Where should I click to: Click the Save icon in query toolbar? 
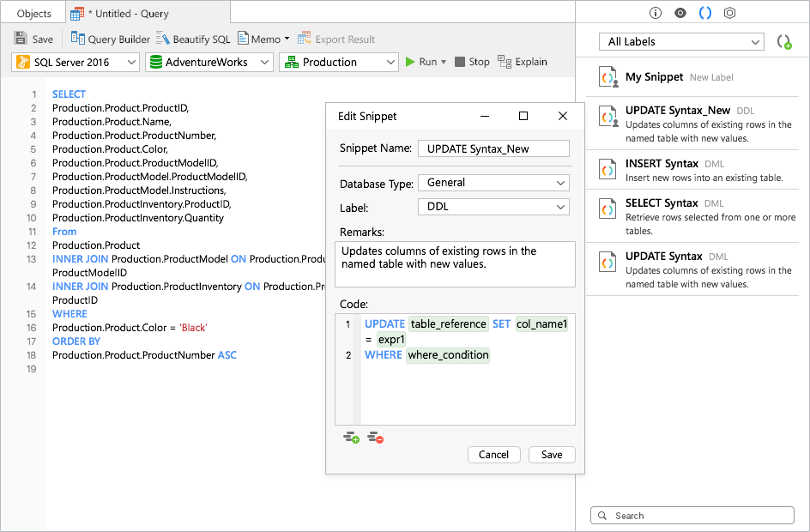(21, 39)
